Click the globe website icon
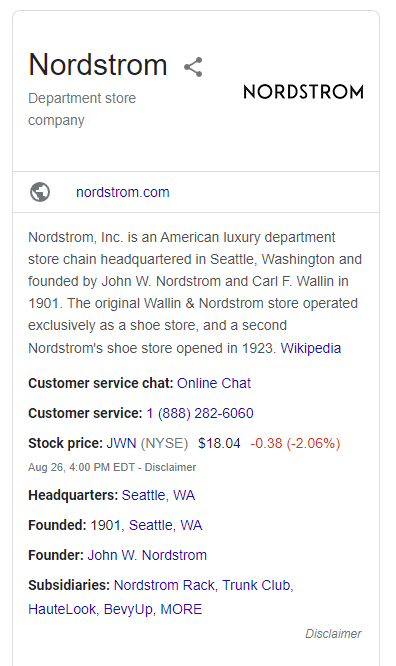 click(40, 192)
